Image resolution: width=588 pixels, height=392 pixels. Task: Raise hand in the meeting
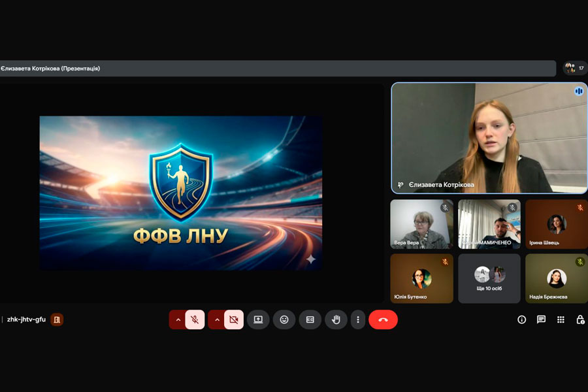point(336,319)
